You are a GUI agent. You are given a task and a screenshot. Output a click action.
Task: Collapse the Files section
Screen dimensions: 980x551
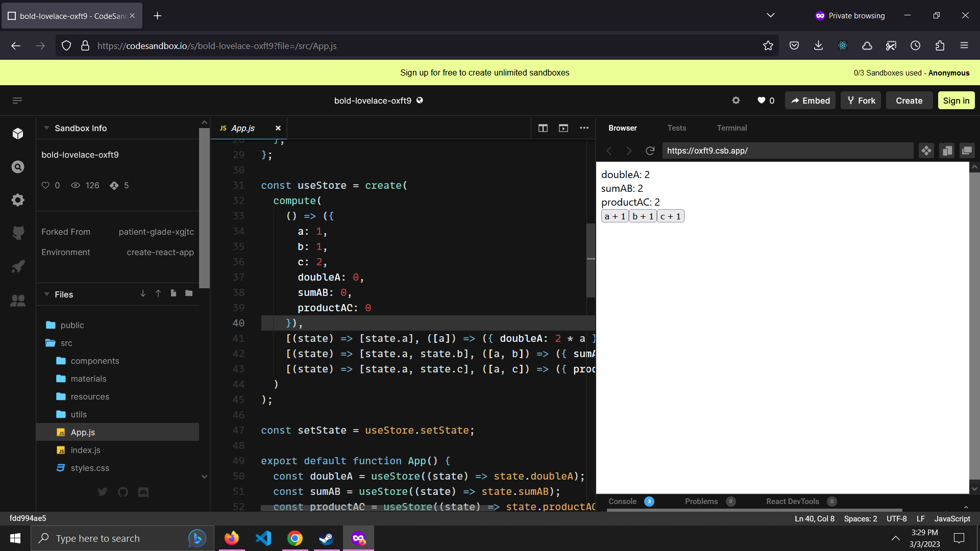tap(46, 294)
